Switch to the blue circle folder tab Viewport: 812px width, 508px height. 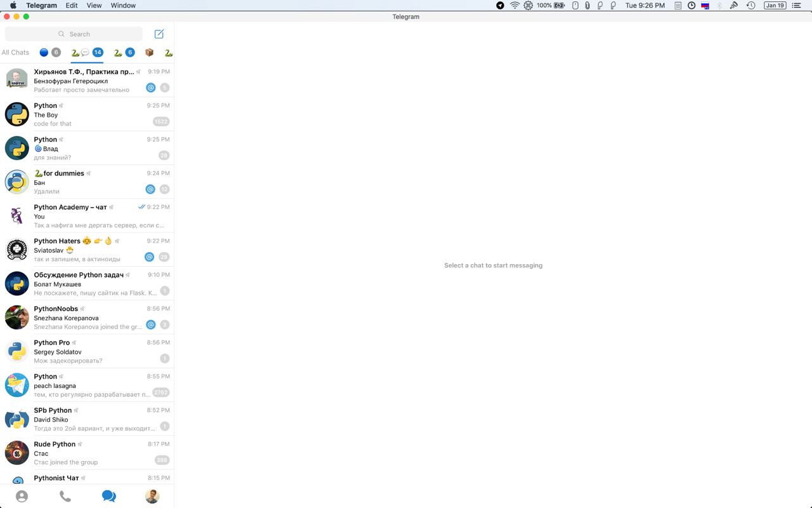pos(50,53)
